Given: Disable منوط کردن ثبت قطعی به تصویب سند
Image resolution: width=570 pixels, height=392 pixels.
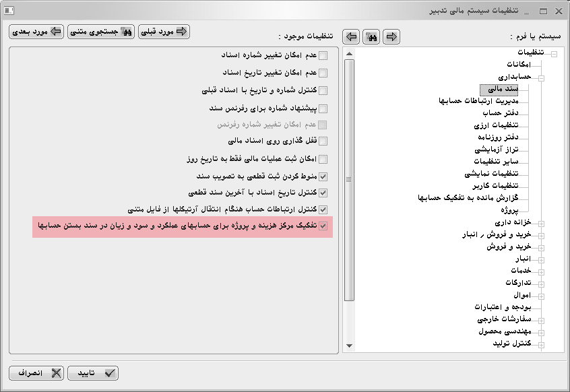Looking at the screenshot, I should [323, 176].
